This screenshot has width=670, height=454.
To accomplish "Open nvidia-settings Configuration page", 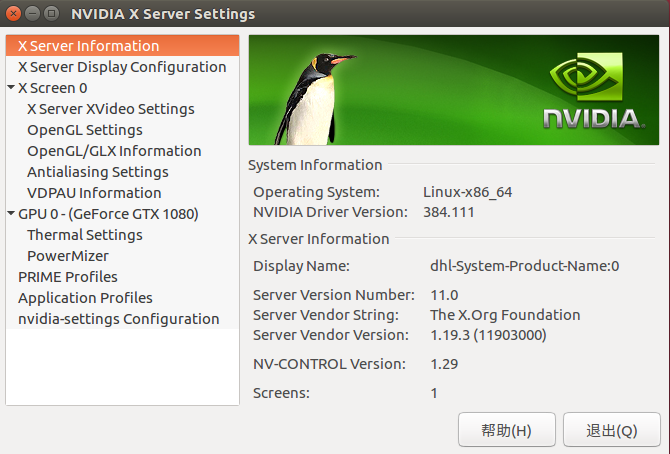I will (x=118, y=319).
